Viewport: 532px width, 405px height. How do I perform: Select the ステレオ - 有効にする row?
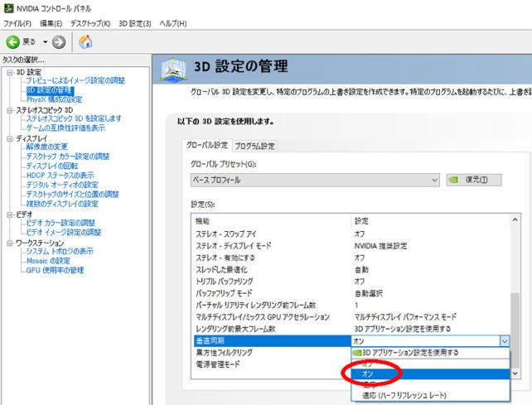click(352, 258)
